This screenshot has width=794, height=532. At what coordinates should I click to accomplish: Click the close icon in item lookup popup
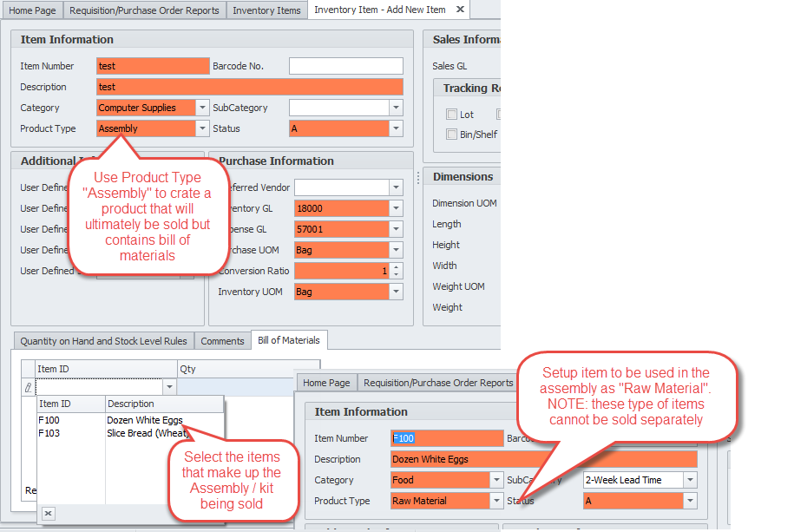pyautogui.click(x=48, y=514)
